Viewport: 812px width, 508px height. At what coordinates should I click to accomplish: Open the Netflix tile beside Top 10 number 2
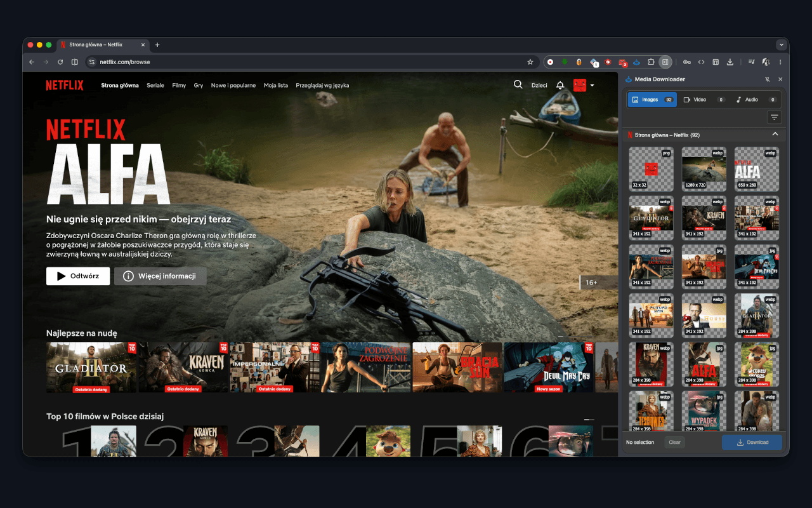[205, 441]
